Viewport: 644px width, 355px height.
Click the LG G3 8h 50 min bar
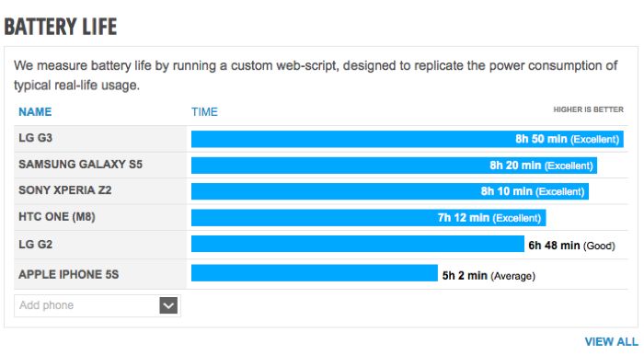click(x=408, y=139)
